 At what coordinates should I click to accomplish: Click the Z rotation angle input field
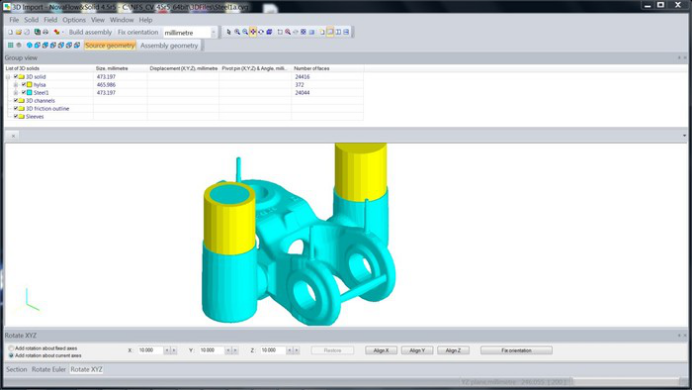(x=273, y=350)
